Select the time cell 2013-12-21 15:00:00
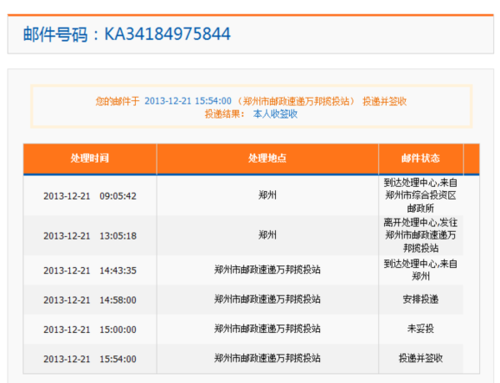Viewport: 500px width, 383px height. tap(90, 330)
